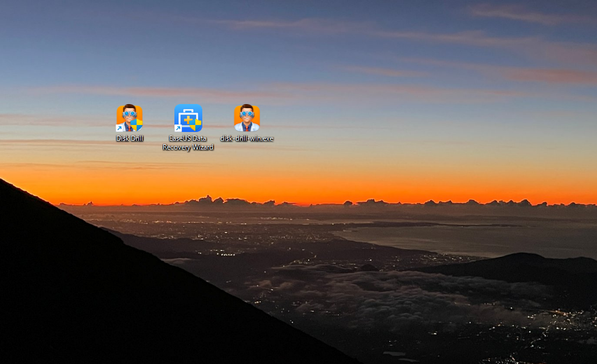Click the "Disk Drill" text label

[x=130, y=138]
